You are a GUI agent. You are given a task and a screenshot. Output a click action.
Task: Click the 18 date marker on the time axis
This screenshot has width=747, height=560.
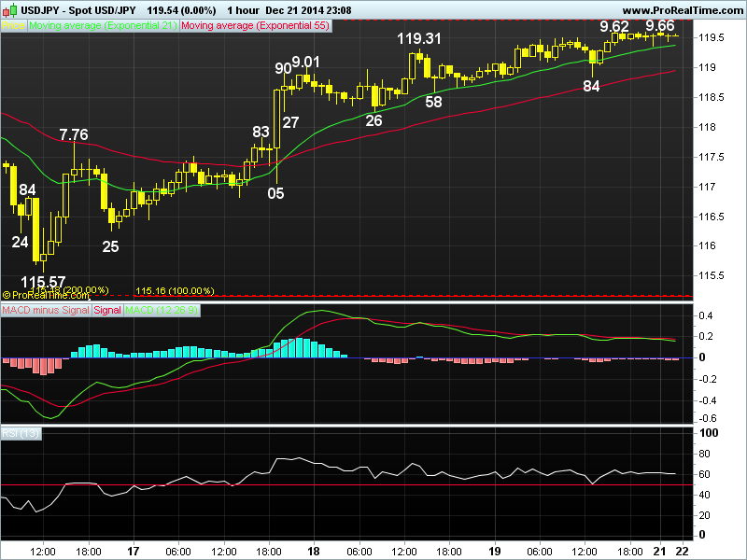click(x=314, y=552)
